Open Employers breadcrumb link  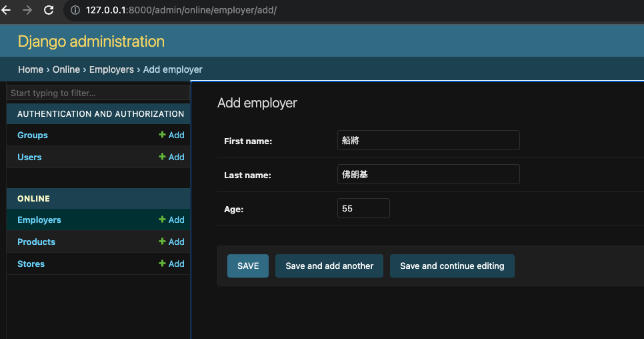(111, 69)
